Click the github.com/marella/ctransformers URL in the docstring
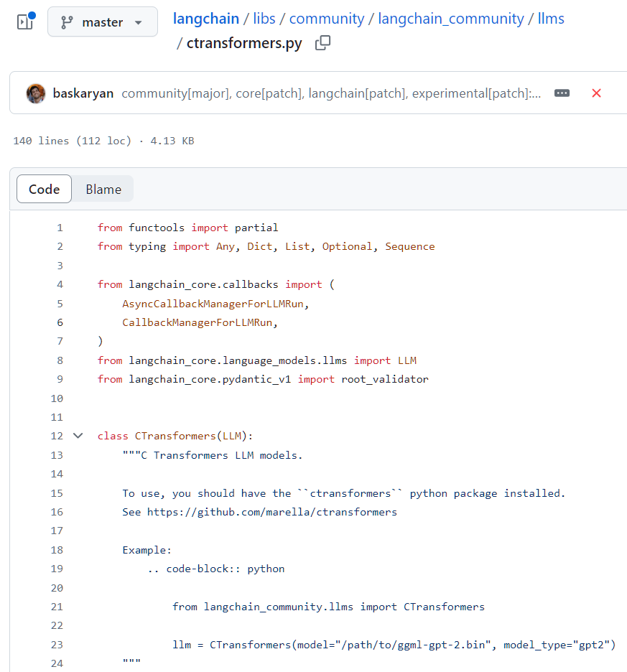The height and width of the screenshot is (672, 627). tap(272, 512)
